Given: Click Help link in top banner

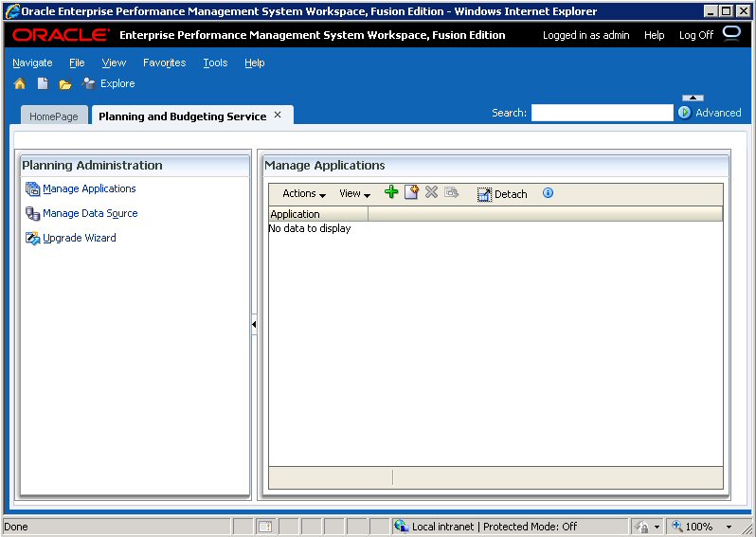Looking at the screenshot, I should [x=655, y=35].
